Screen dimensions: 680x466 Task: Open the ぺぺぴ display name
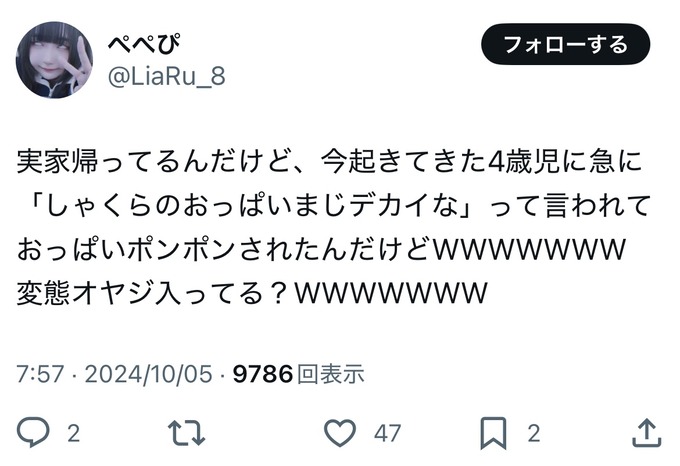tap(144, 43)
